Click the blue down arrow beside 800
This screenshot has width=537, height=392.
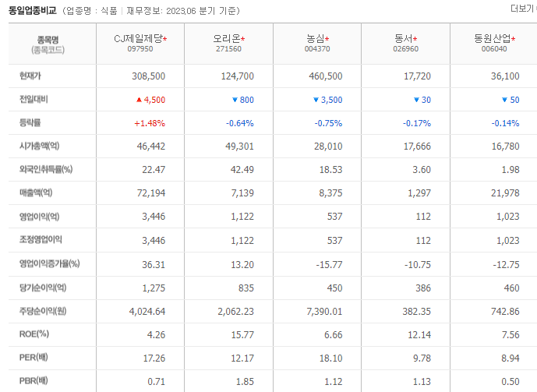pyautogui.click(x=235, y=100)
